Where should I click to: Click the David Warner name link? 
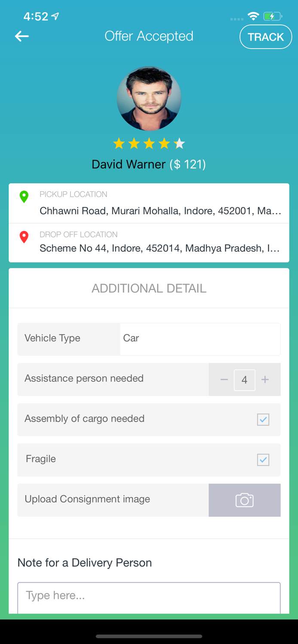(x=128, y=164)
